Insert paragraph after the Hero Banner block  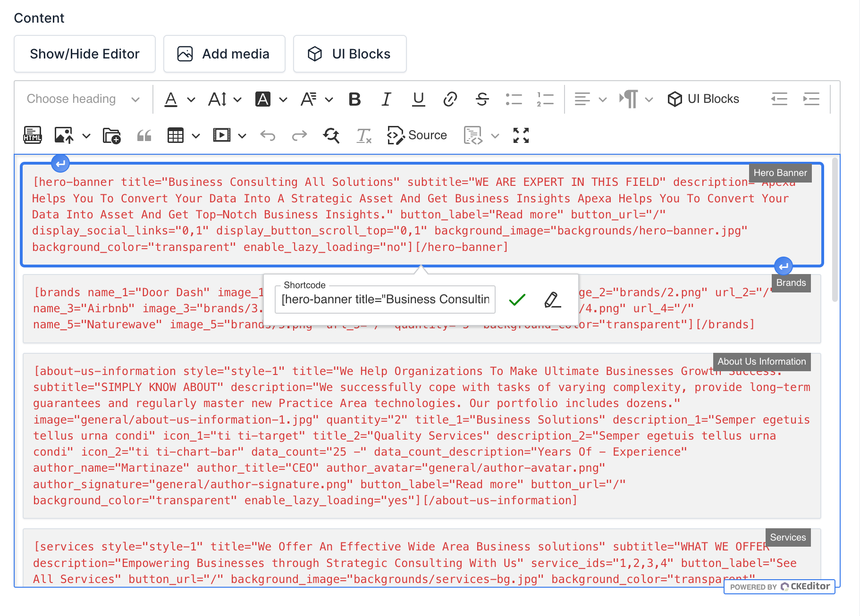coord(784,266)
